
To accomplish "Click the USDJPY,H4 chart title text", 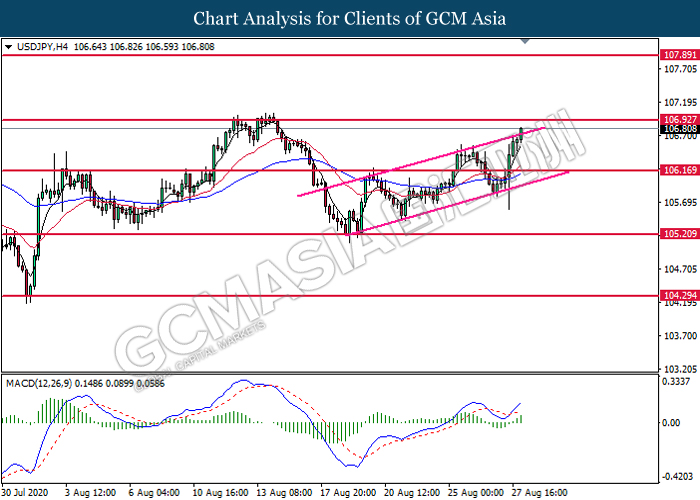I will 42,47.
